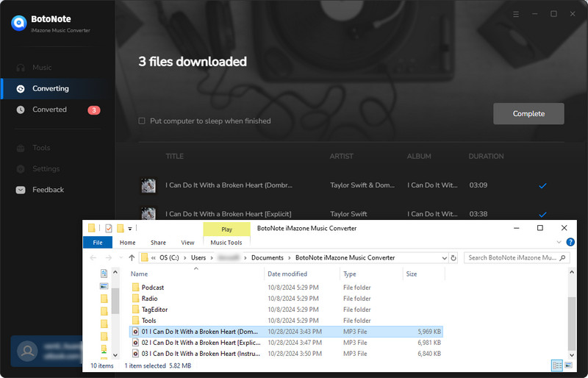
Task: Click the TITLE column header in BotoNote
Action: click(175, 156)
